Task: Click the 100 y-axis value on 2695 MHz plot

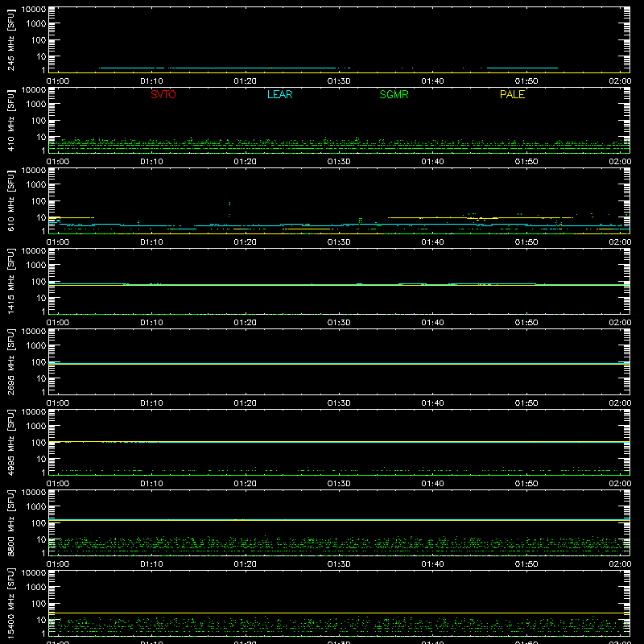Action: click(39, 362)
